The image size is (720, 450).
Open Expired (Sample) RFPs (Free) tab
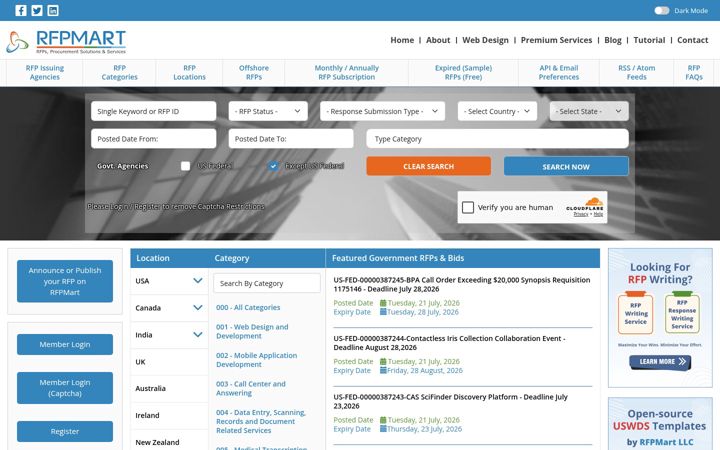[463, 73]
